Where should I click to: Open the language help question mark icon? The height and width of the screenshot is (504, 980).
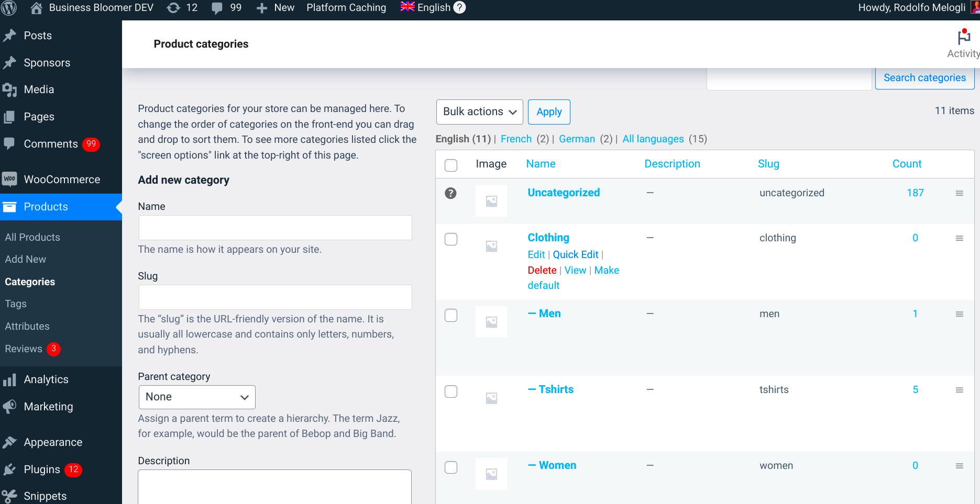pyautogui.click(x=459, y=7)
